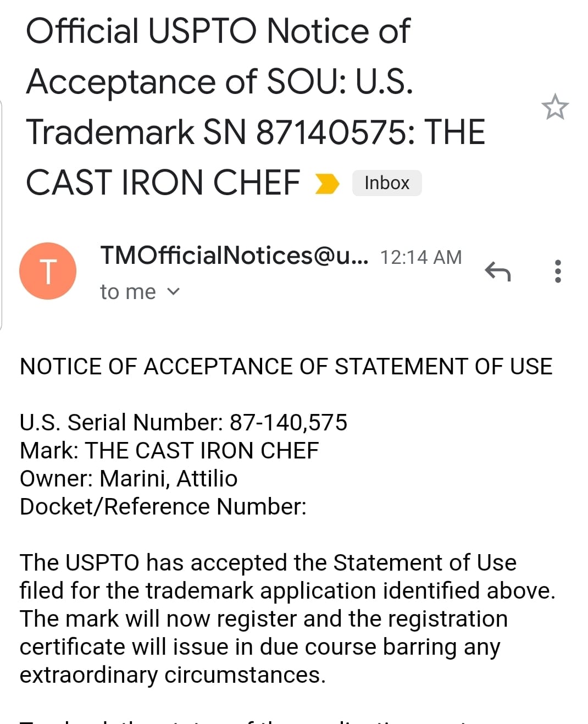Tap the 'Mark: THE CAST IRON CHEF' line
The image size is (588, 724).
[x=169, y=451]
